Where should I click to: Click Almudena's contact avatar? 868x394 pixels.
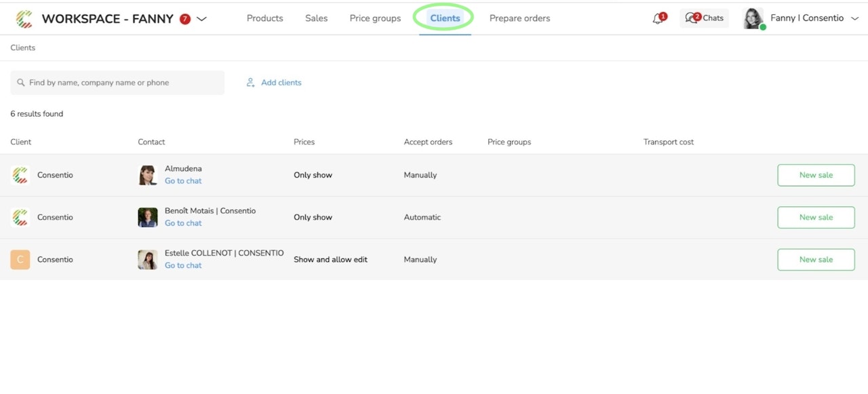[148, 175]
